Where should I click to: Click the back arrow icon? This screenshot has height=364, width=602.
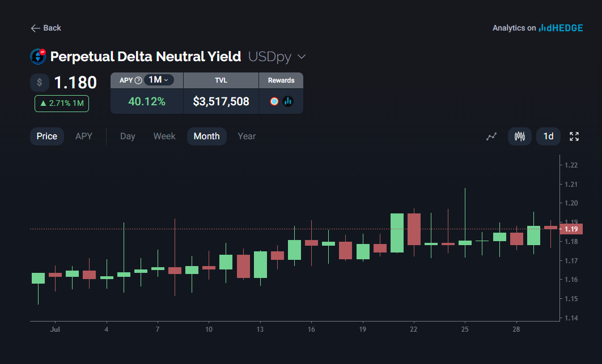(x=36, y=28)
